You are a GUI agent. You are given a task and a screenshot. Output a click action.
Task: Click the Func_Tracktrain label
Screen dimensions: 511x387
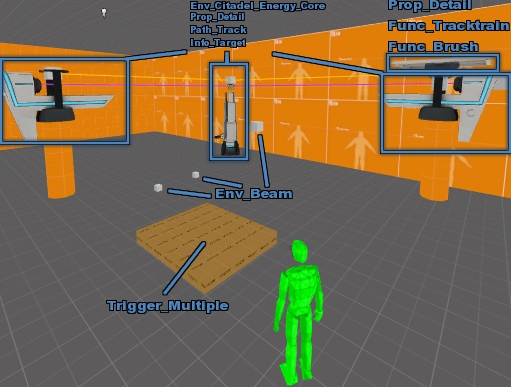click(449, 26)
